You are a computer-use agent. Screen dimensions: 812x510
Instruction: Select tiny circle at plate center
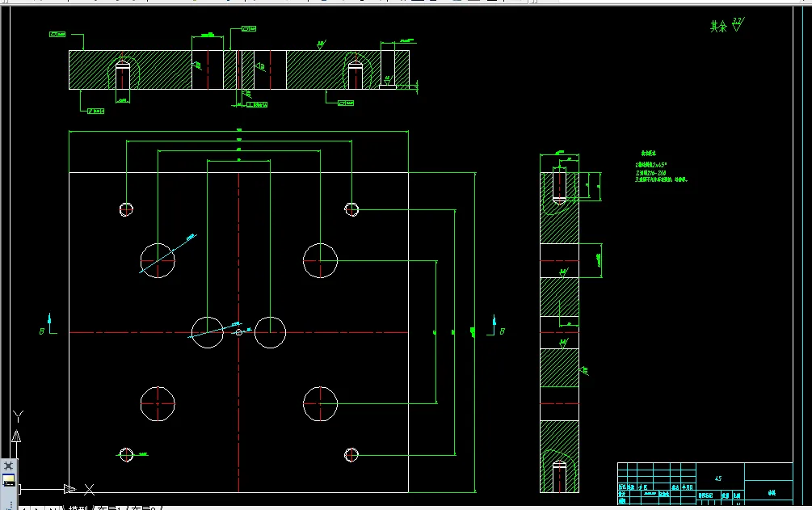(238, 332)
